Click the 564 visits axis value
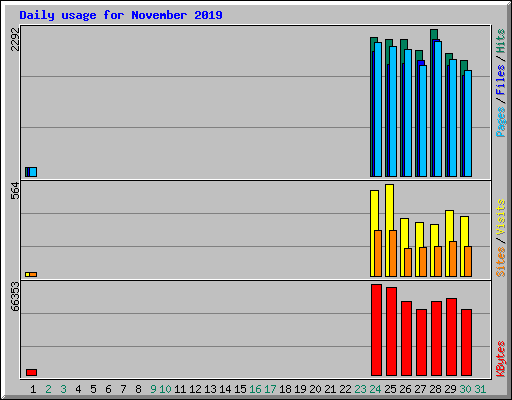The width and height of the screenshot is (512, 400). pos(15,190)
